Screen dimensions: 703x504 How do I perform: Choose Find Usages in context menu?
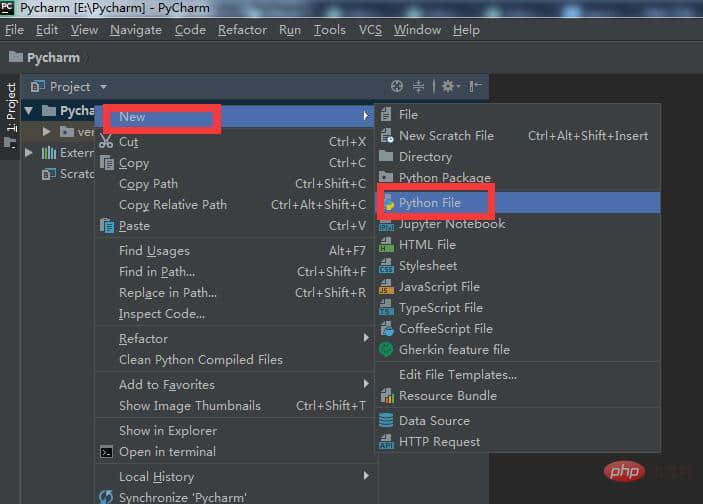pyautogui.click(x=236, y=251)
